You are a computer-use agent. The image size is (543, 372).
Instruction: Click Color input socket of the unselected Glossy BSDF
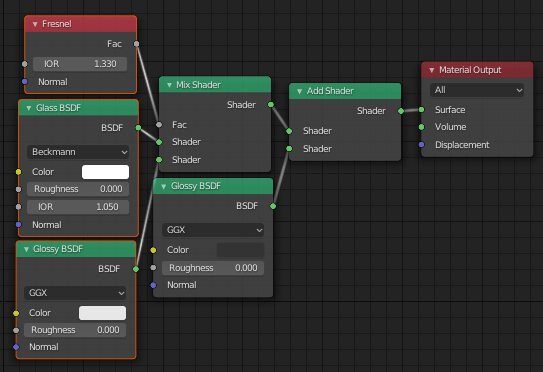[153, 250]
